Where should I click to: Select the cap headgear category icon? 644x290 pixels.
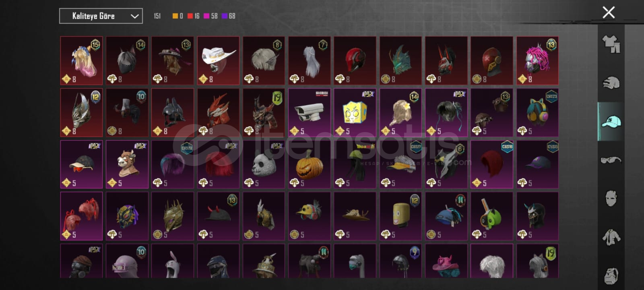click(611, 122)
